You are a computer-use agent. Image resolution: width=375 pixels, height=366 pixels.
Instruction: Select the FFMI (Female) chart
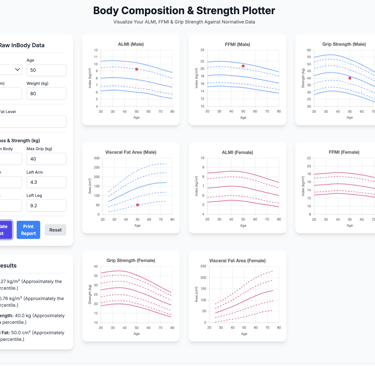[335, 188]
